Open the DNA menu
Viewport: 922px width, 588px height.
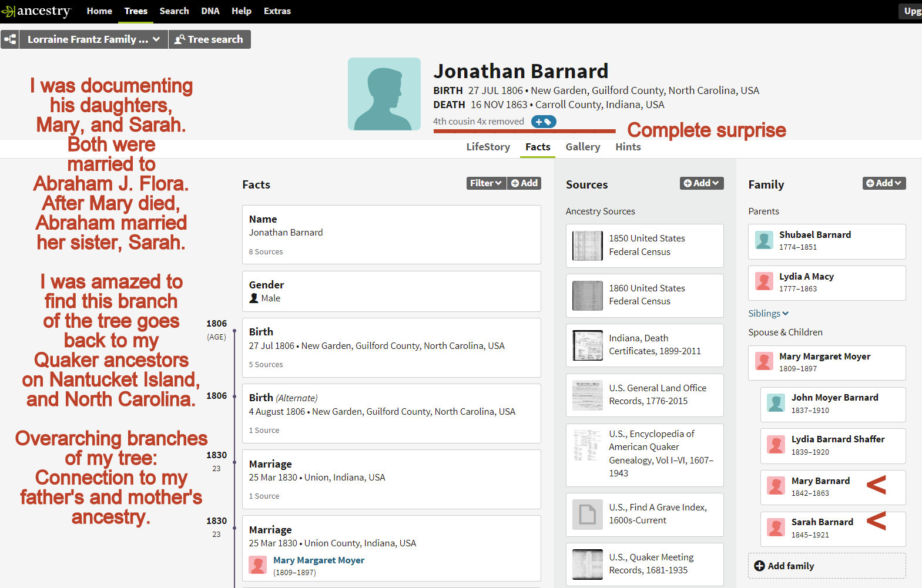(210, 11)
